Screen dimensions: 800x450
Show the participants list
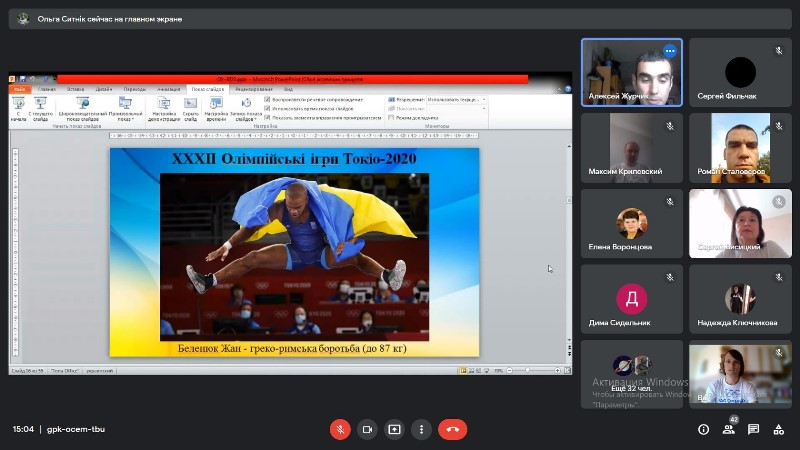(729, 429)
